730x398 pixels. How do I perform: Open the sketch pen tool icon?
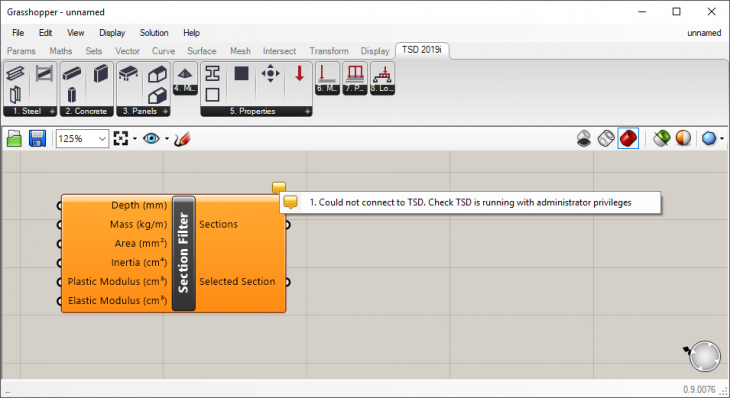click(x=182, y=139)
